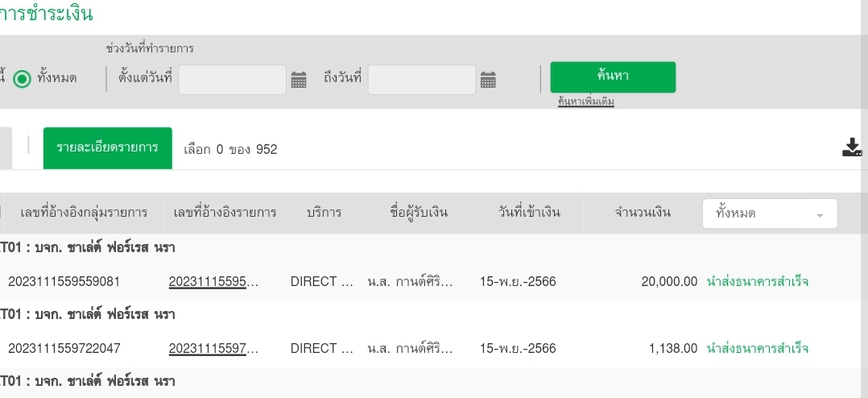Click the บริการ column header
Screen dimensions: 868x398
point(324,213)
